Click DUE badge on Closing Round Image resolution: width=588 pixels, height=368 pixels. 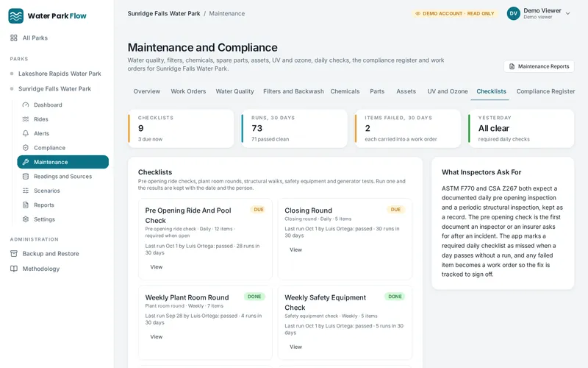click(x=395, y=210)
